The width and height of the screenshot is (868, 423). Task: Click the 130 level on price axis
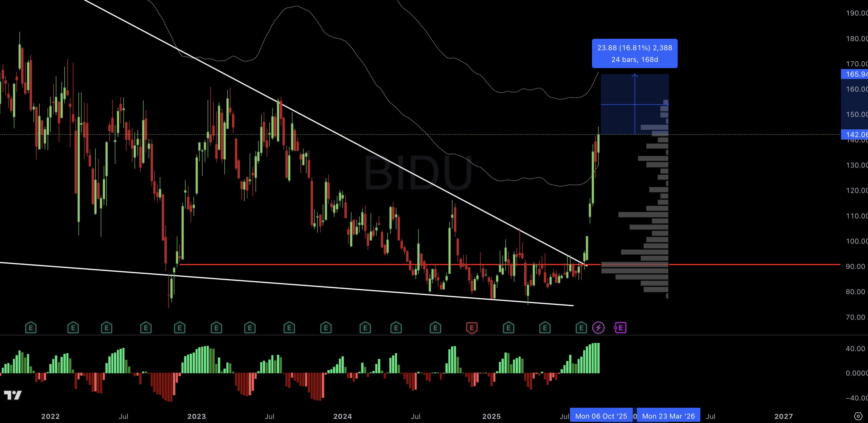(857, 165)
